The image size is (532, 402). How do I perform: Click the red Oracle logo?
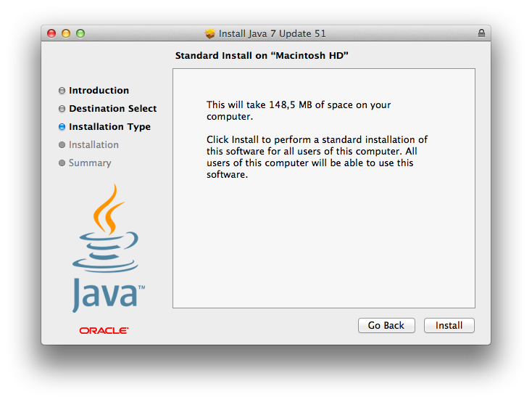[x=104, y=331]
